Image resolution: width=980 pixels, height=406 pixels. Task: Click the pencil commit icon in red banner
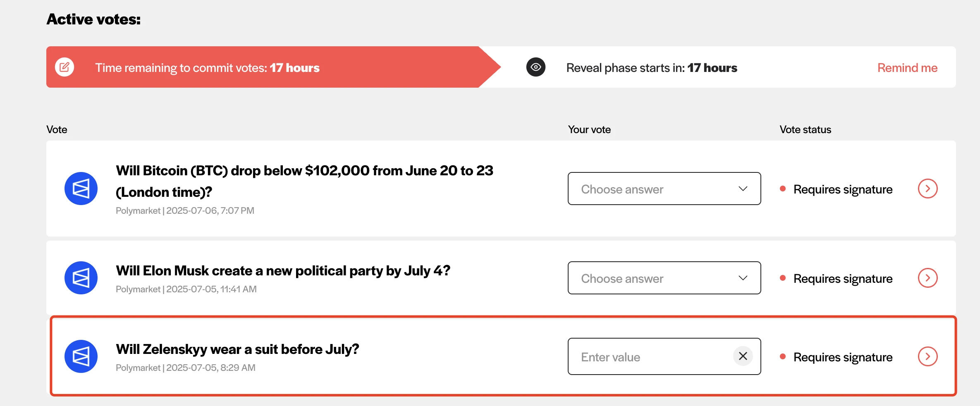65,67
